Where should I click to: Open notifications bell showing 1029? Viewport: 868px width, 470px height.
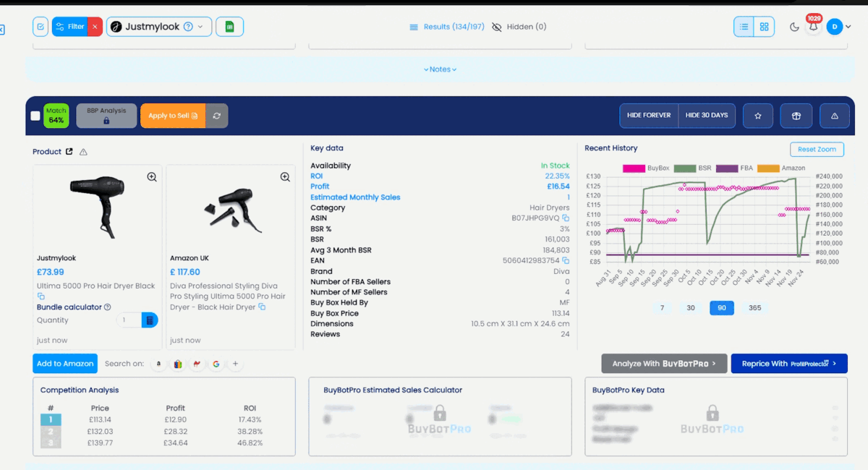[814, 26]
